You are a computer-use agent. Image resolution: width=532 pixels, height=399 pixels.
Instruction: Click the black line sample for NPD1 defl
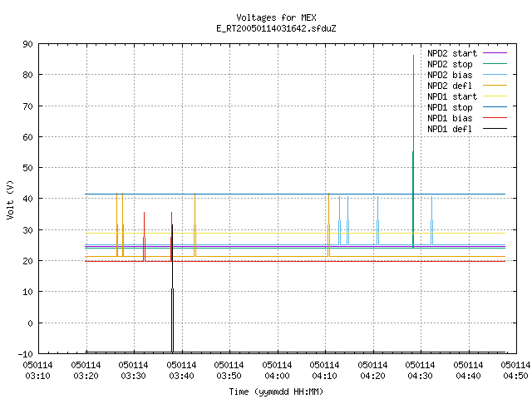click(x=495, y=129)
